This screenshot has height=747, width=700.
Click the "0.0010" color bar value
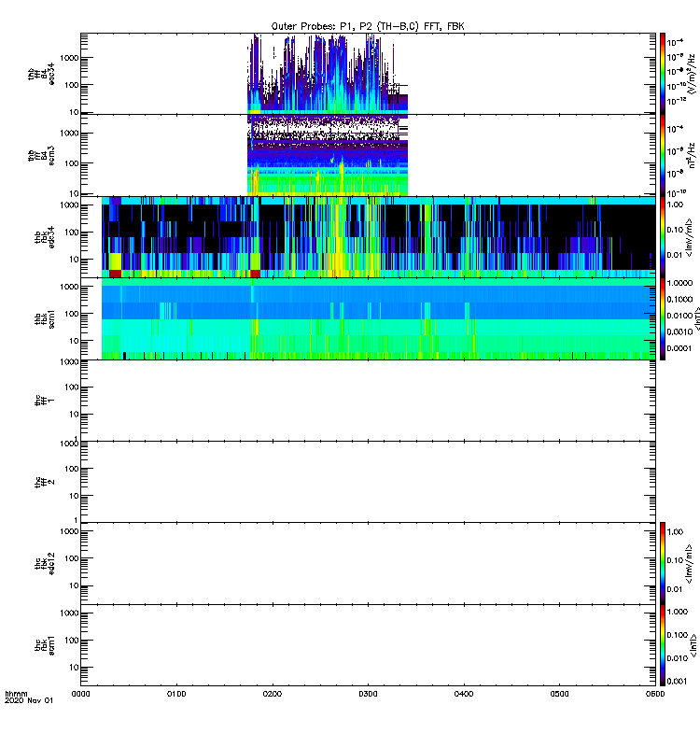679,331
